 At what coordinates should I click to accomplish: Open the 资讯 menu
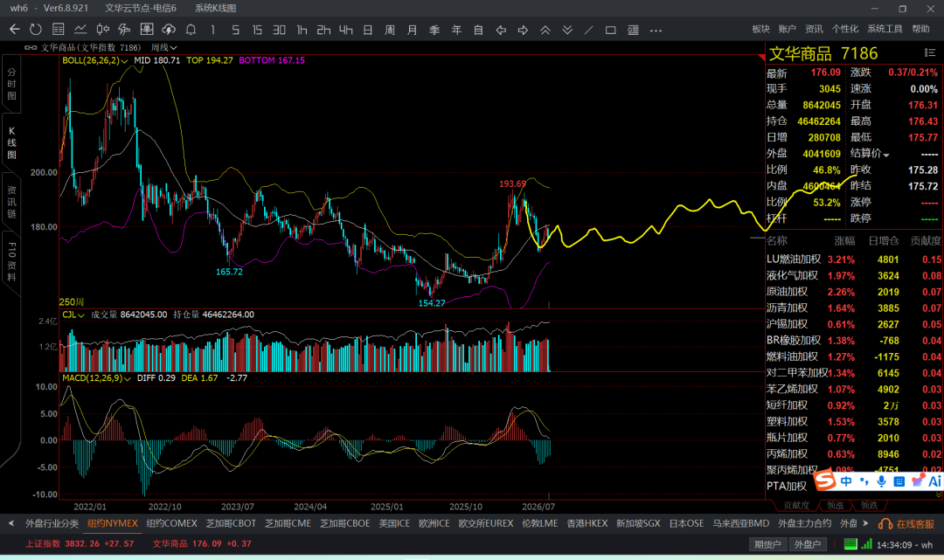point(814,29)
